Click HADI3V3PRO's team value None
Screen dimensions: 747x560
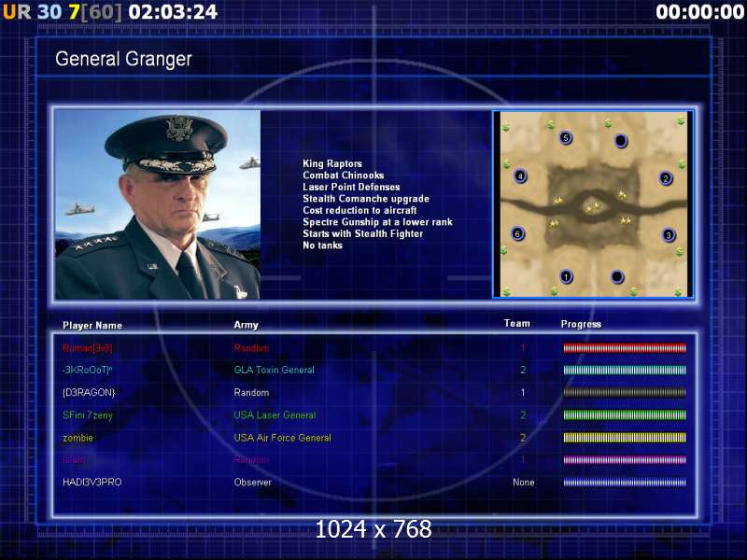(523, 482)
